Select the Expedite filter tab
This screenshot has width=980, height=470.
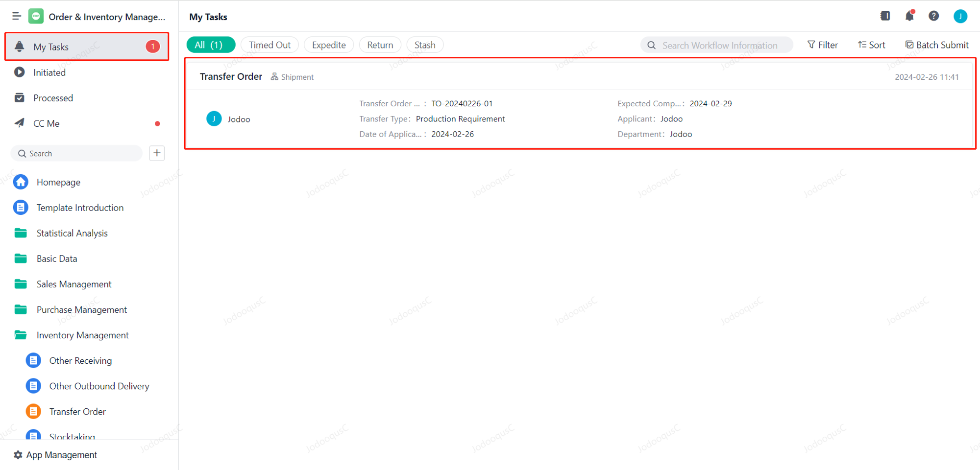[x=329, y=45]
